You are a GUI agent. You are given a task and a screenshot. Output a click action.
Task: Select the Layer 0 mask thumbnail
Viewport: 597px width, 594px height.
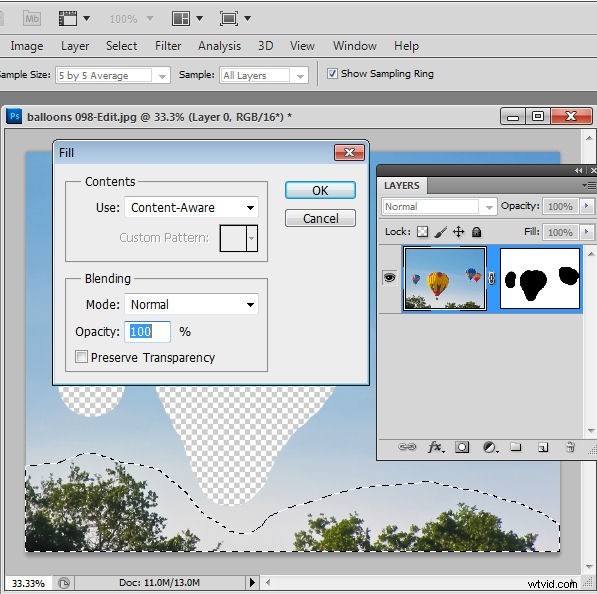point(540,278)
